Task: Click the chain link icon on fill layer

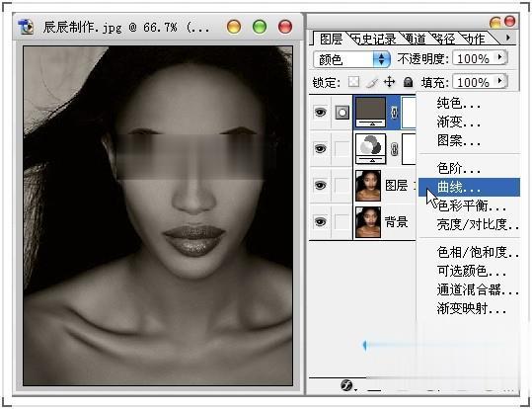Action: 394,113
